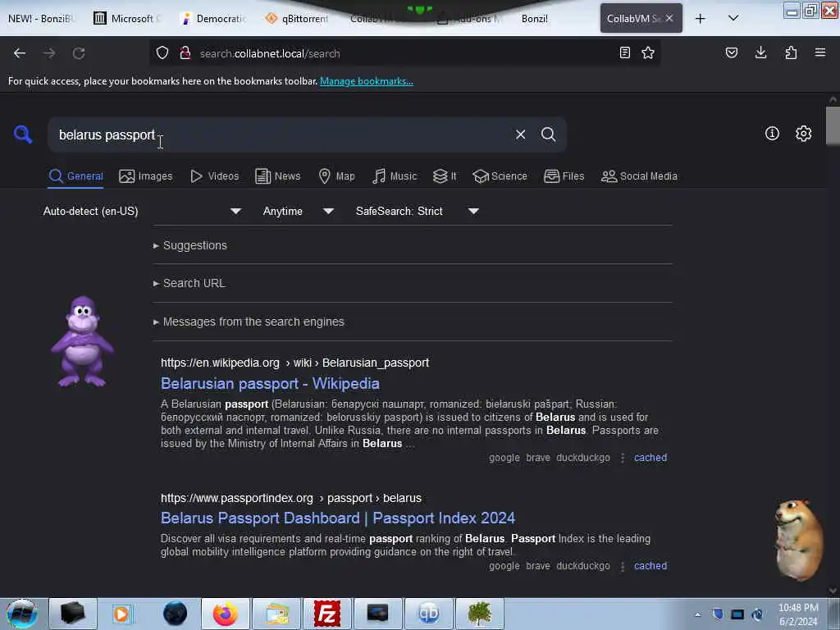Viewport: 840px width, 630px height.
Task: Go back to the previous page
Action: tap(20, 53)
